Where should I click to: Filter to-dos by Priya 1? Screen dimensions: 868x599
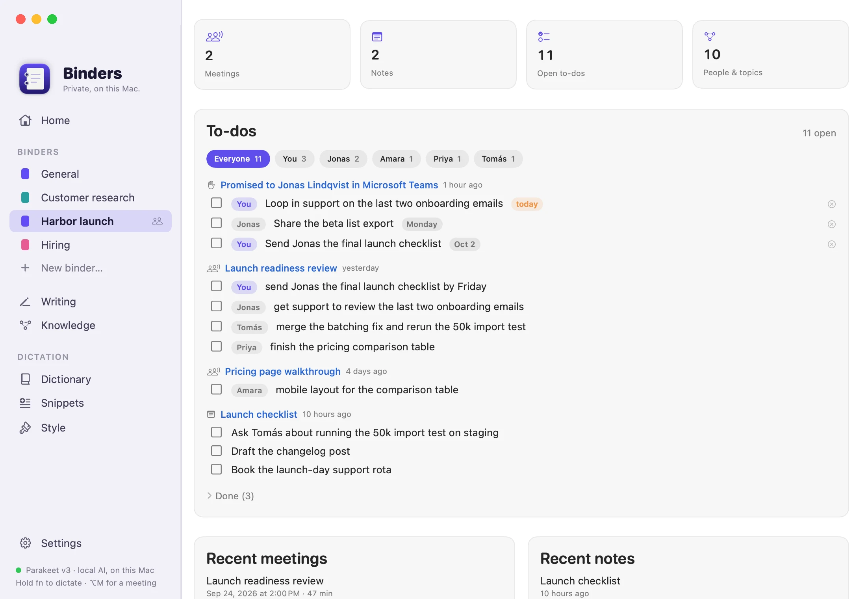(x=447, y=159)
